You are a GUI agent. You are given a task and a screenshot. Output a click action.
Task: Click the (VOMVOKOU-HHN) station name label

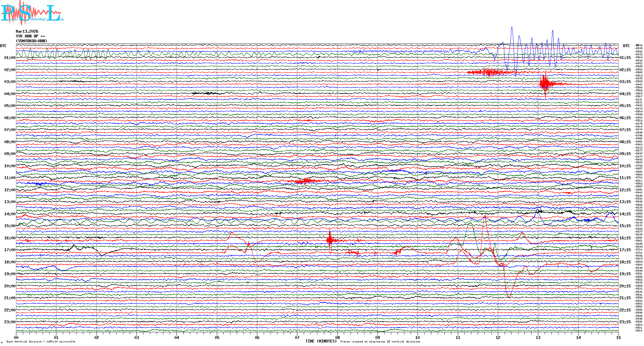[31, 41]
